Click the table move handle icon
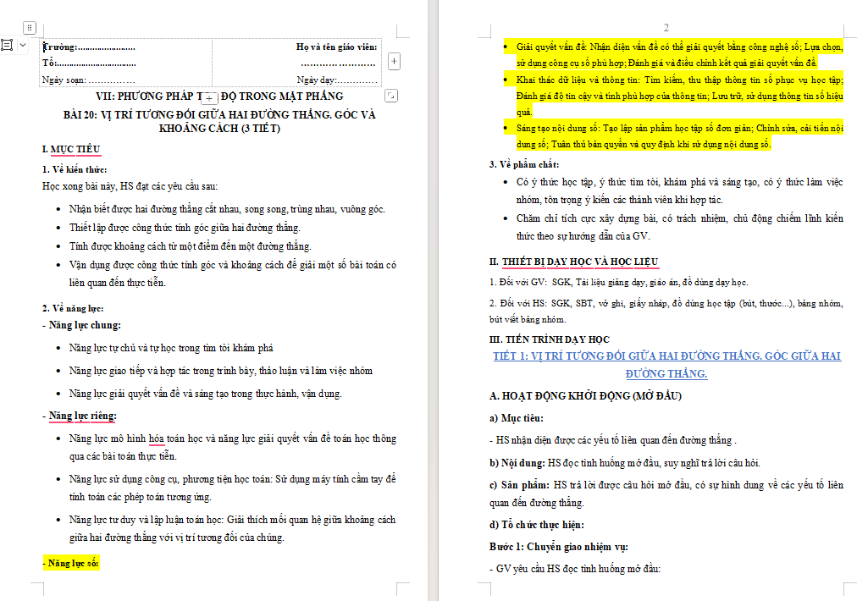The width and height of the screenshot is (868, 601). click(30, 27)
